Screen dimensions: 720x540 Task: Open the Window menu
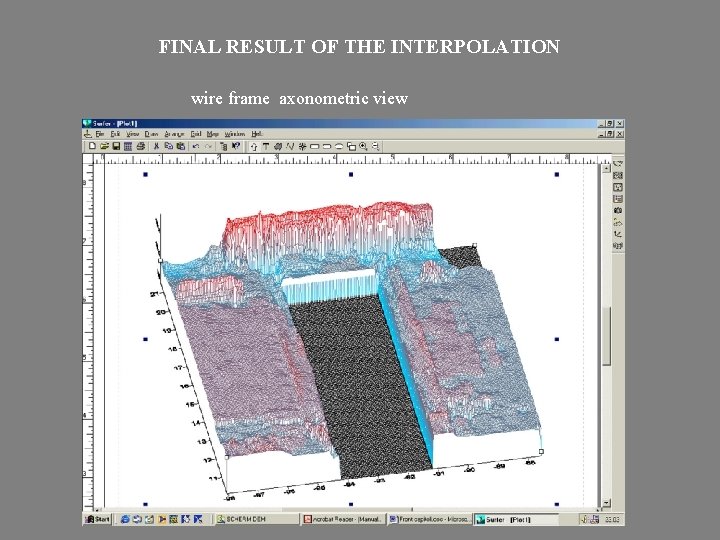(235, 134)
